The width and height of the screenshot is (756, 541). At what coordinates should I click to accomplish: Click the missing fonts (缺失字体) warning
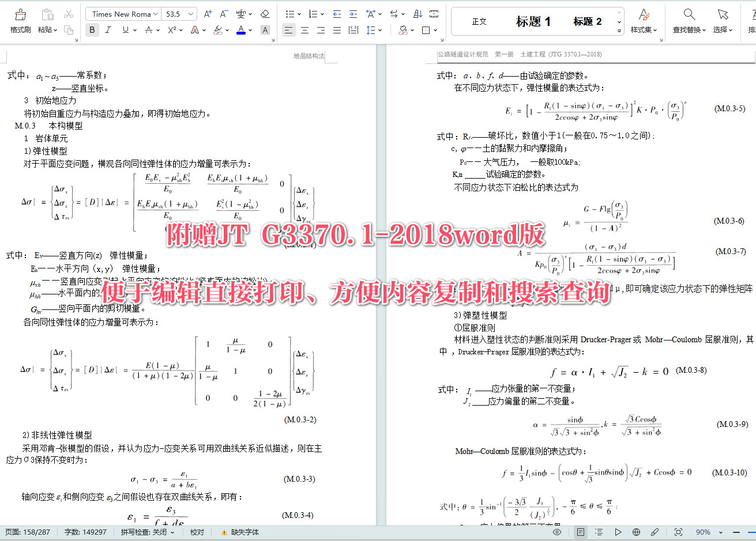coord(240,532)
